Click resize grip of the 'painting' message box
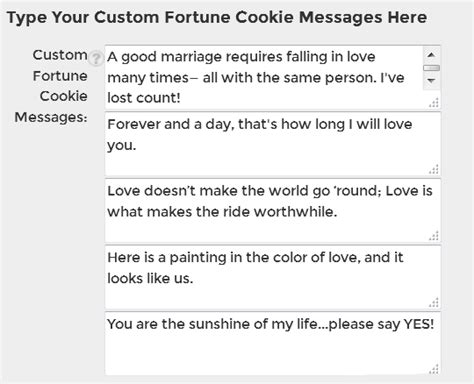Image resolution: width=474 pixels, height=384 pixels. coord(434,303)
